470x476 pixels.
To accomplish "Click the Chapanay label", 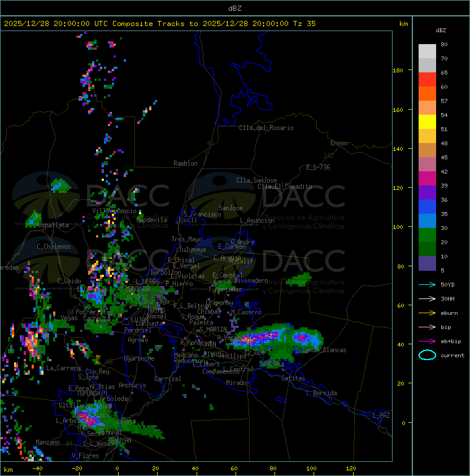I will (219, 302).
